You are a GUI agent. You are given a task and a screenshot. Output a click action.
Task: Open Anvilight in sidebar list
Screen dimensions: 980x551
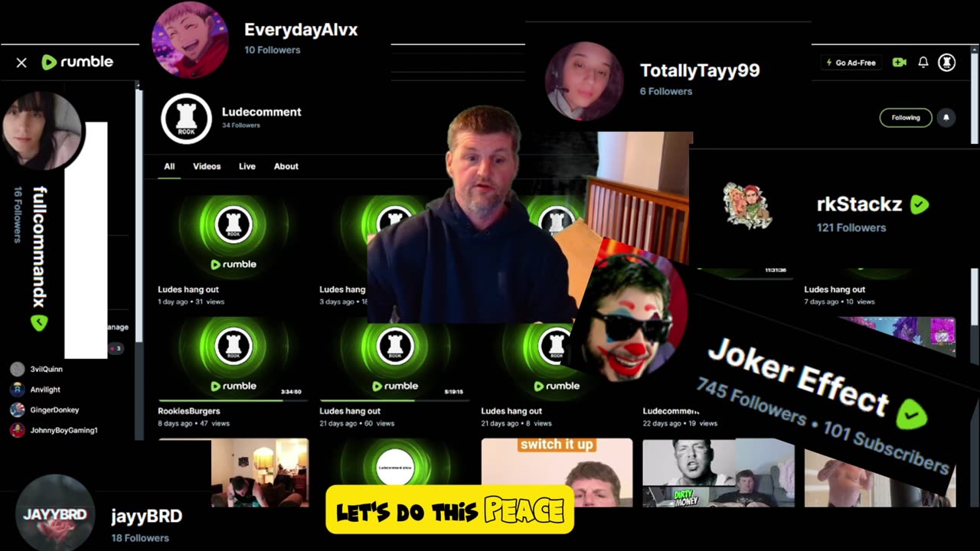[x=45, y=390]
